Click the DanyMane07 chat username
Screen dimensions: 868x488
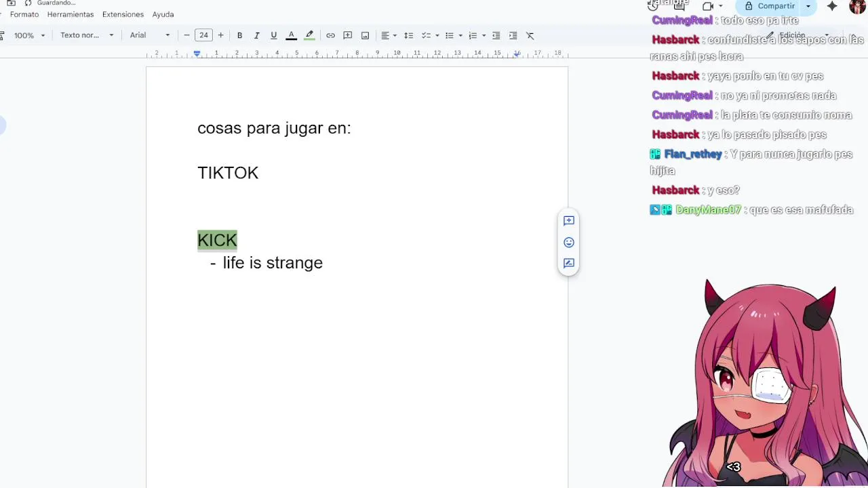[x=708, y=210]
